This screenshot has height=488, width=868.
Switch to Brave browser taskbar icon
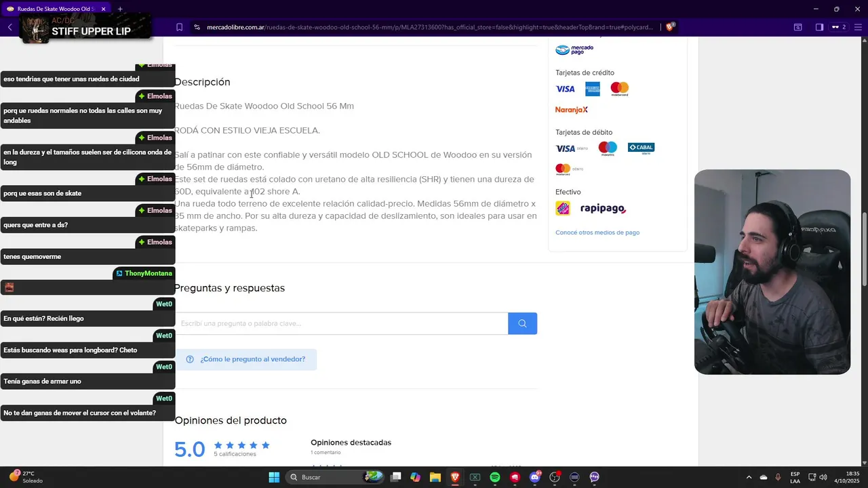(455, 477)
